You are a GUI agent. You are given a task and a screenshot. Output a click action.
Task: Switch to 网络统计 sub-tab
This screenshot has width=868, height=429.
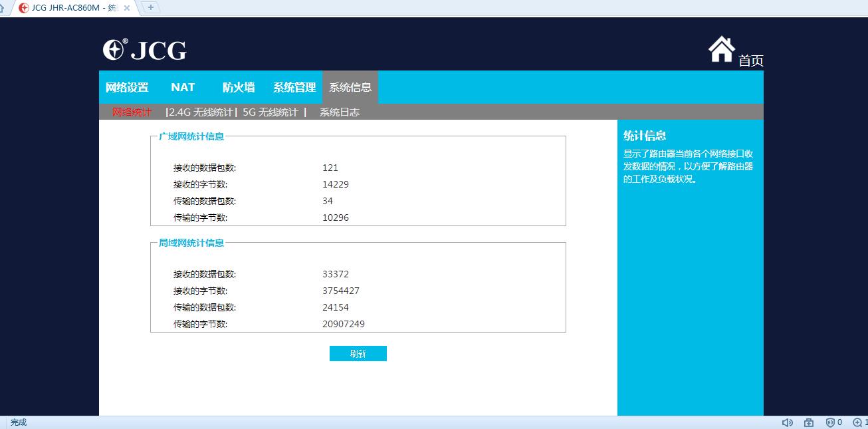coord(132,112)
